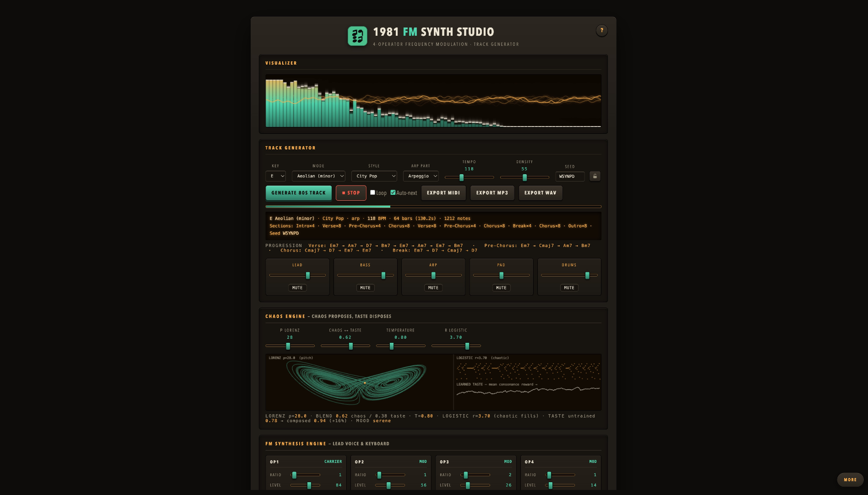Click Generate 80s Track button

click(x=299, y=193)
